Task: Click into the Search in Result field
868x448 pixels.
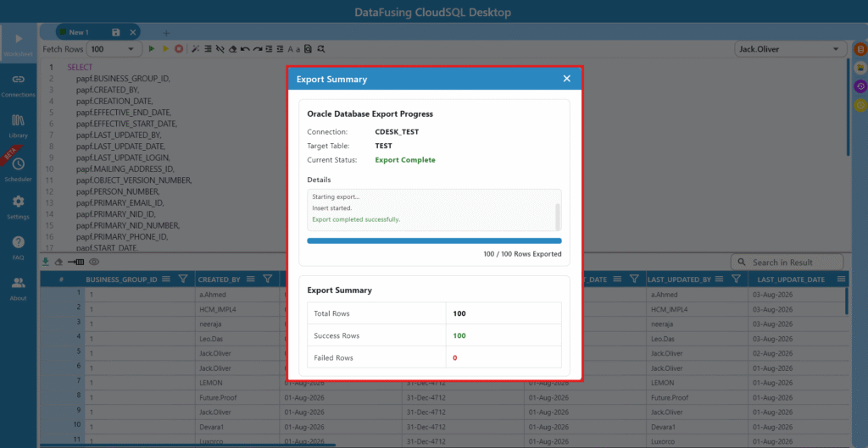Action: point(787,263)
